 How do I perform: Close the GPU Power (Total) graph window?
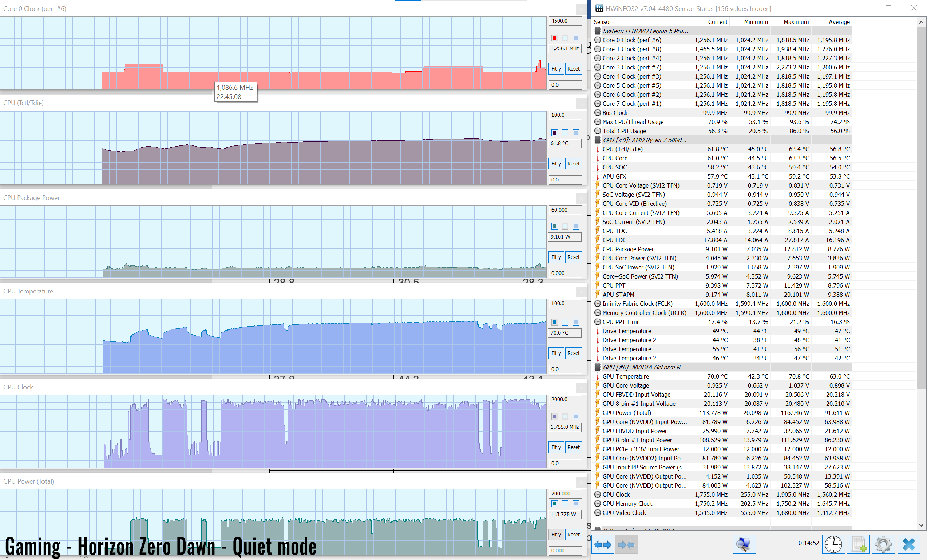581,482
